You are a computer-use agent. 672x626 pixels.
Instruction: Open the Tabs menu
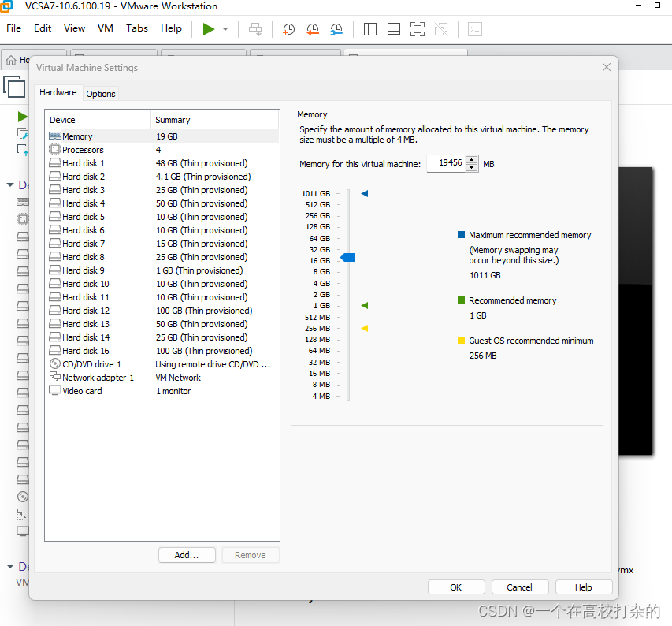[137, 28]
